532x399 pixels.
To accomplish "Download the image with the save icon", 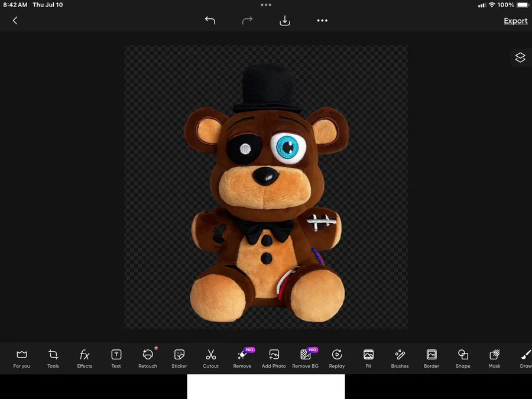I will pyautogui.click(x=285, y=21).
